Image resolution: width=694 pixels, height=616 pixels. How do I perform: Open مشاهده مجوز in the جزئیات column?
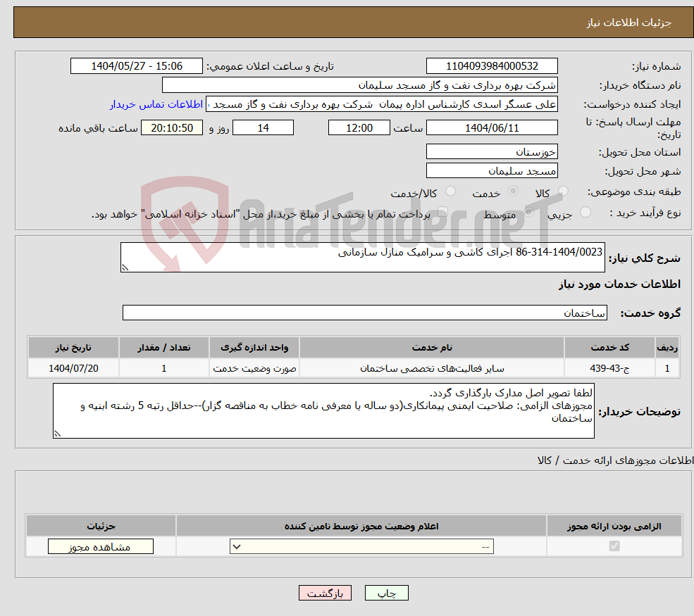[100, 546]
